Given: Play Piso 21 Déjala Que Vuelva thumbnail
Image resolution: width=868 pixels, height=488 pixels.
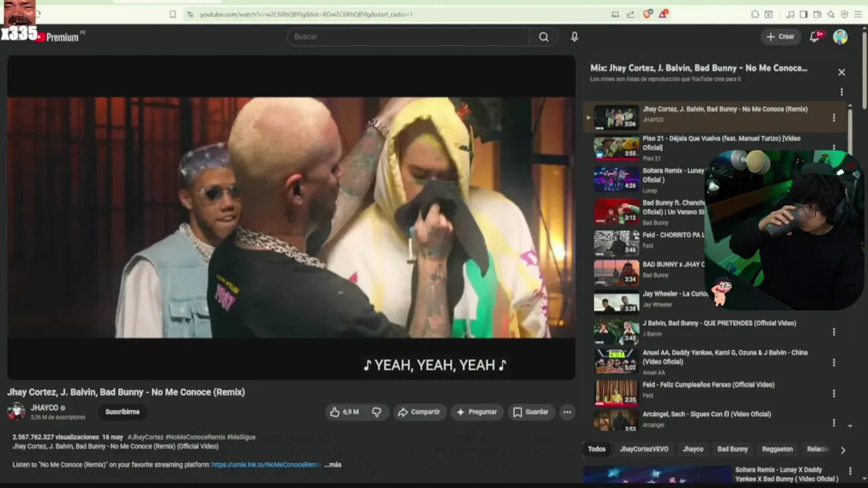Looking at the screenshot, I should point(616,148).
